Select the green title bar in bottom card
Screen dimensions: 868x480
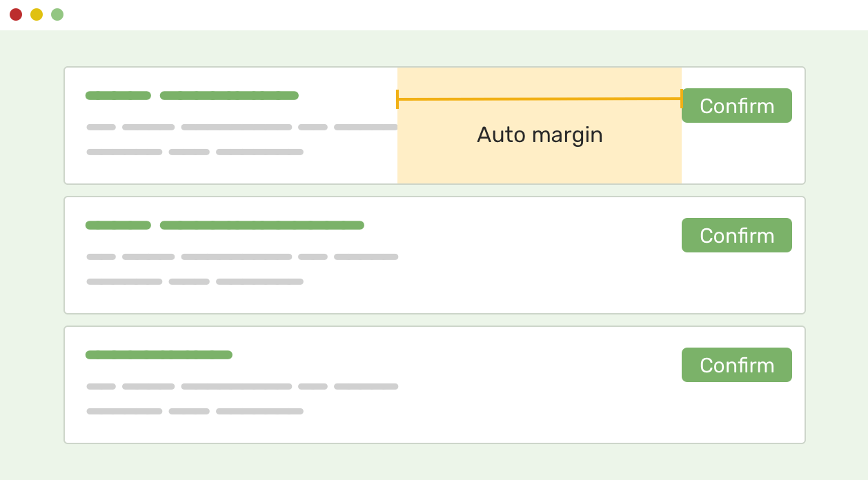tap(159, 355)
